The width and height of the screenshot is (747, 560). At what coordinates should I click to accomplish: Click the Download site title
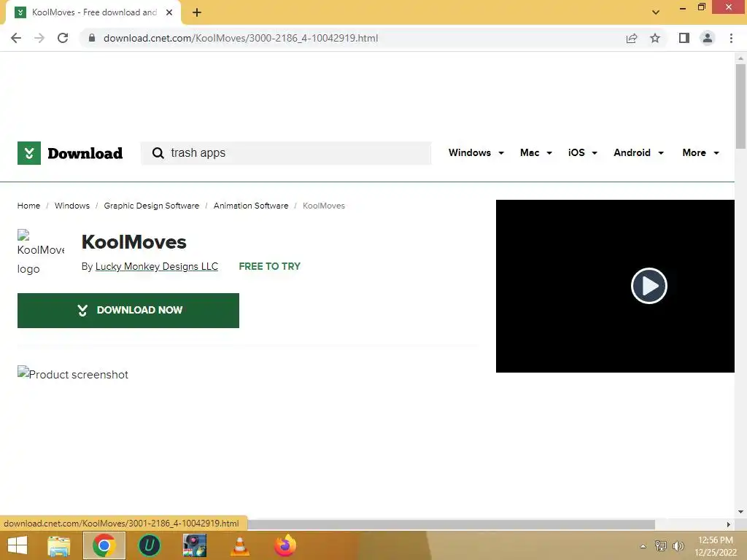point(85,153)
